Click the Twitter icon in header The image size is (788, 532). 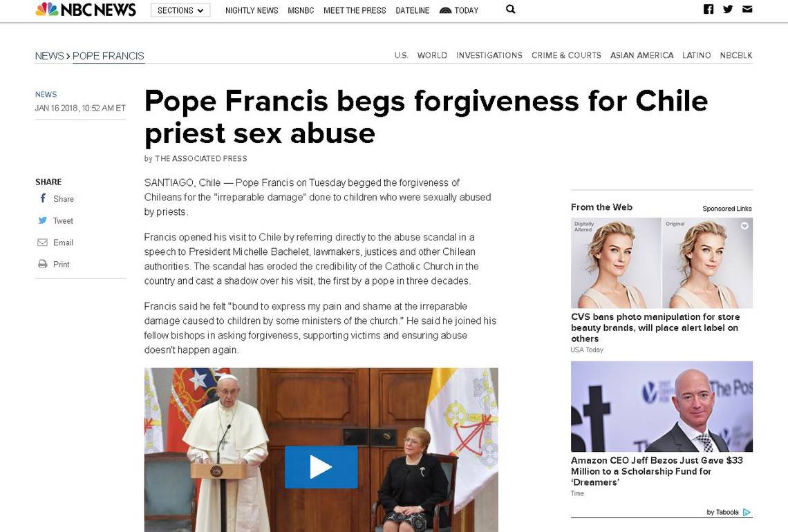[728, 9]
